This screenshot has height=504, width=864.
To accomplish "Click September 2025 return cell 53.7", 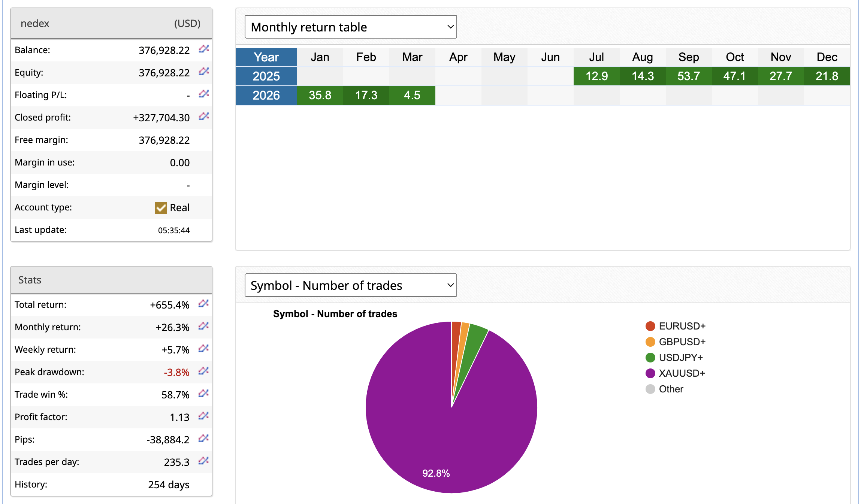I will click(x=688, y=76).
